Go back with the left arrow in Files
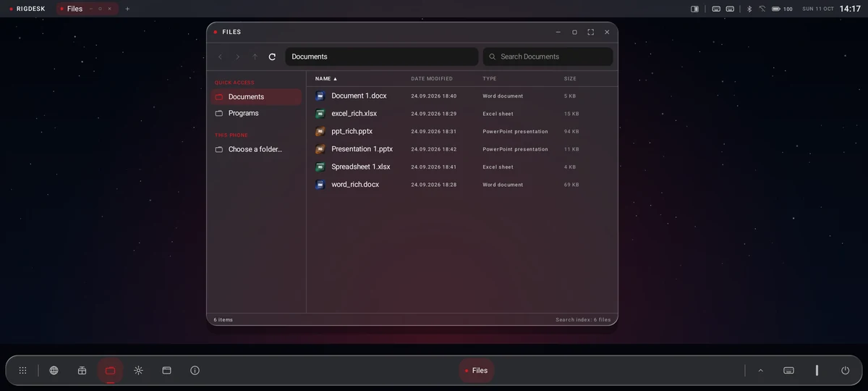The height and width of the screenshot is (391, 868). pyautogui.click(x=220, y=56)
